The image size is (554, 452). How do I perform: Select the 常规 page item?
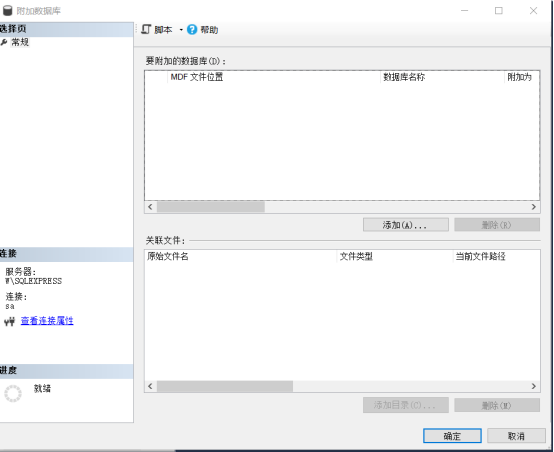(x=20, y=42)
